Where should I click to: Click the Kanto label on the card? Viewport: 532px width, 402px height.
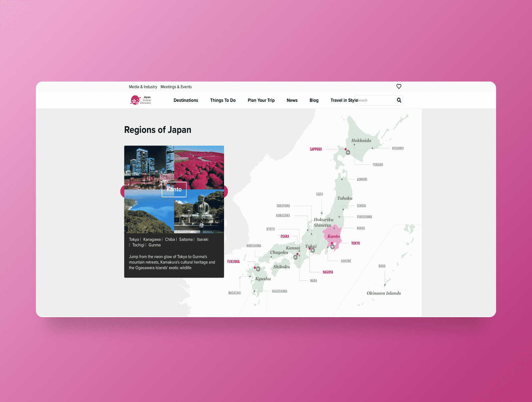(x=174, y=189)
